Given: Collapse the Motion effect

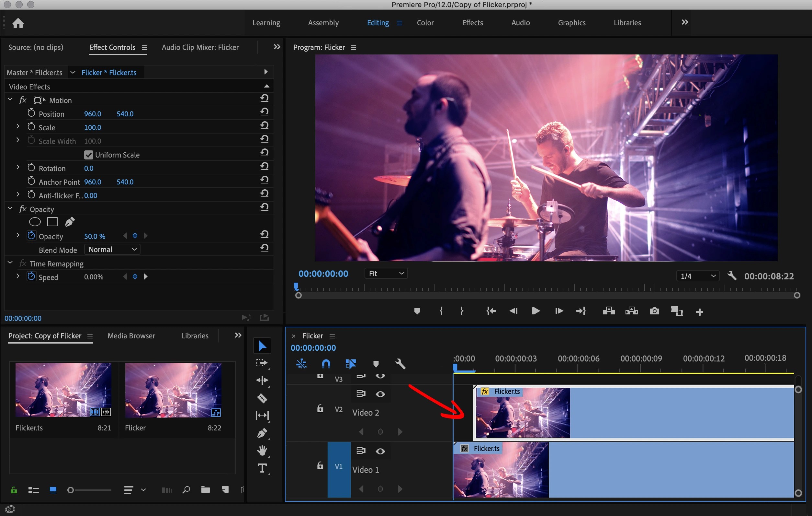Looking at the screenshot, I should (x=9, y=99).
